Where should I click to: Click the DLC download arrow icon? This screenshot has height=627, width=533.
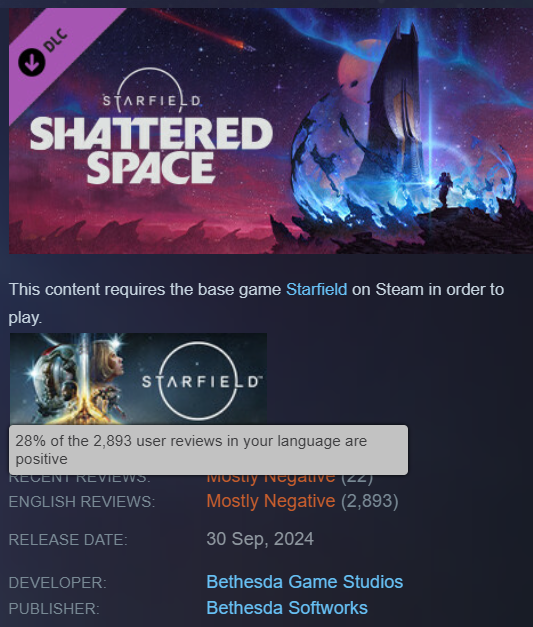coord(31,62)
